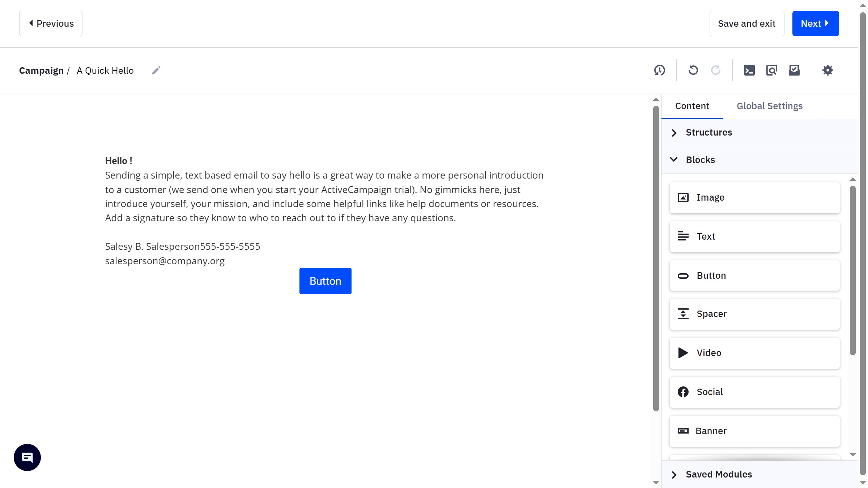Open the code editor icon

point(749,70)
